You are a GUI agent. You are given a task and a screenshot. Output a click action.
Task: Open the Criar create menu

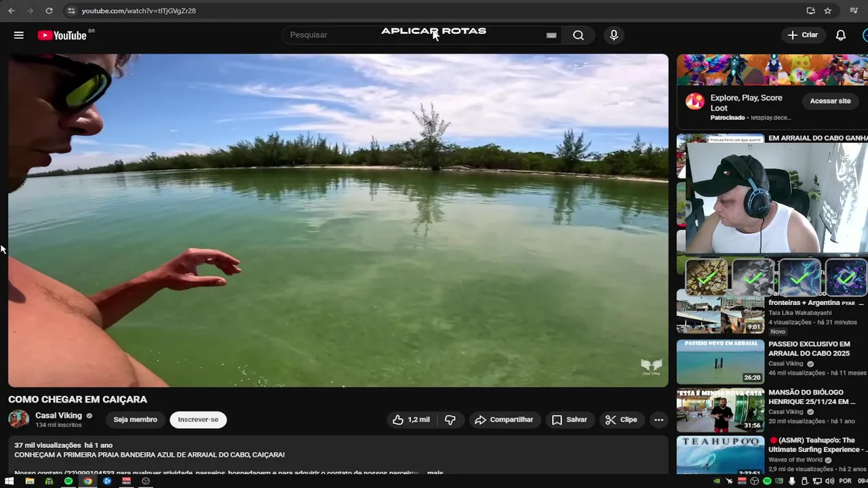pyautogui.click(x=803, y=35)
